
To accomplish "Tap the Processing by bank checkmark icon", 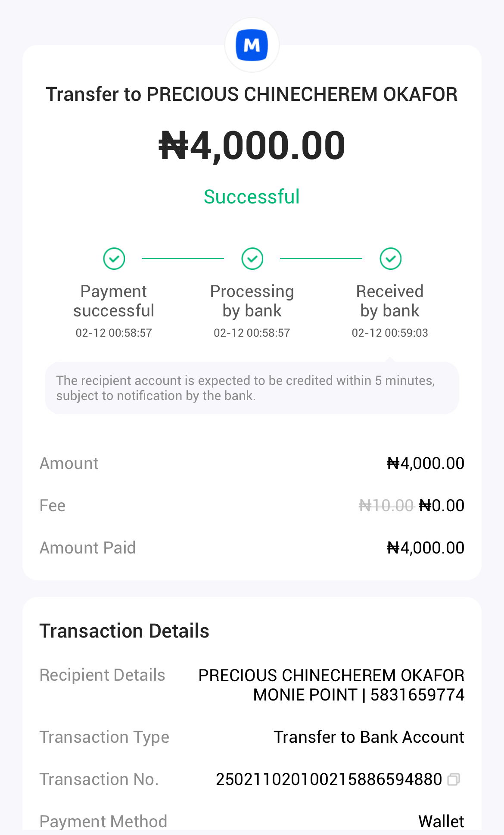I will (252, 259).
